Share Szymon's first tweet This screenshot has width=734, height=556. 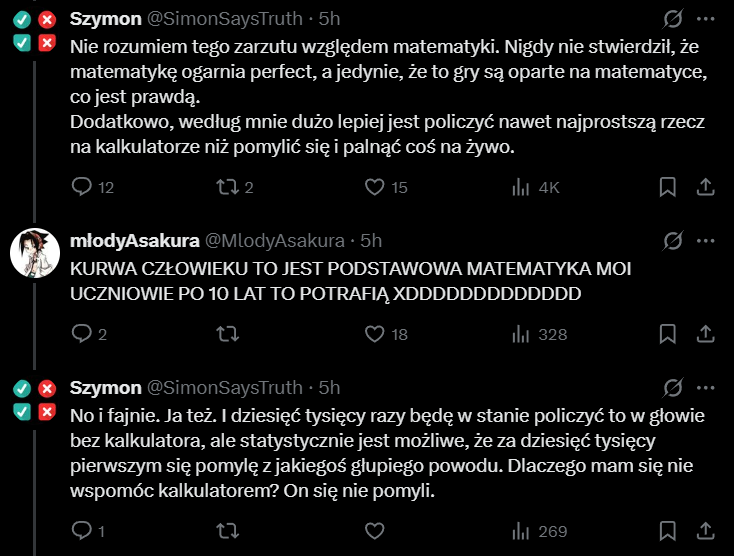pos(704,187)
